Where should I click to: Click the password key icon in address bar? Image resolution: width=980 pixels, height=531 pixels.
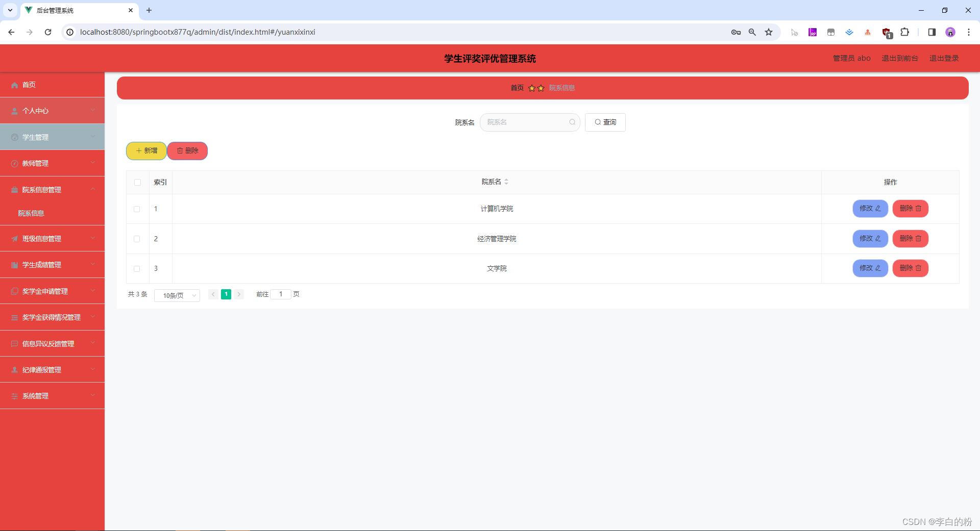(736, 32)
